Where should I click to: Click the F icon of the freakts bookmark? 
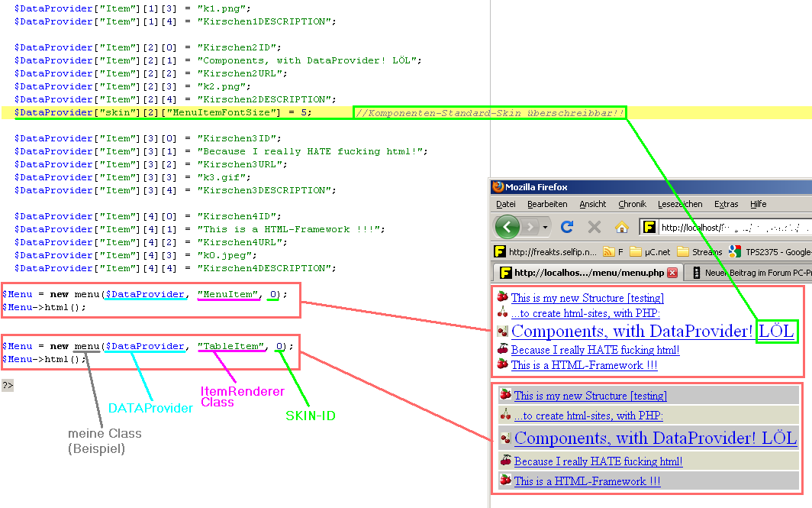(500, 252)
